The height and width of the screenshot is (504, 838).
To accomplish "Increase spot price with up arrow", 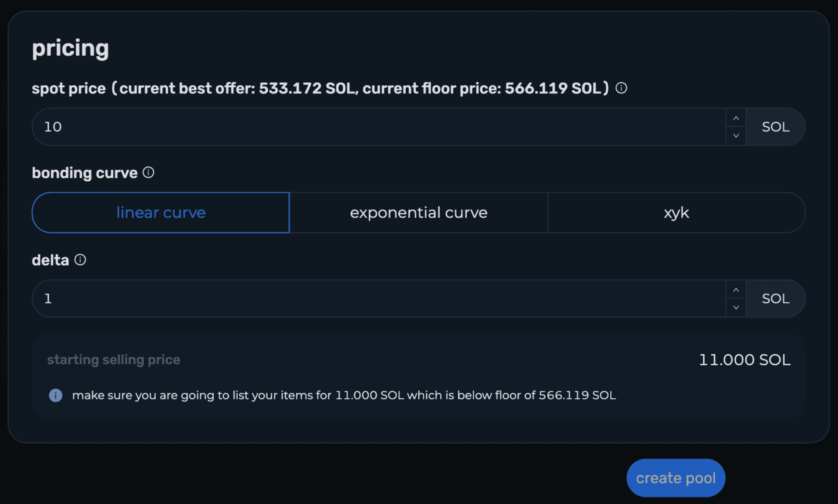I will [736, 118].
